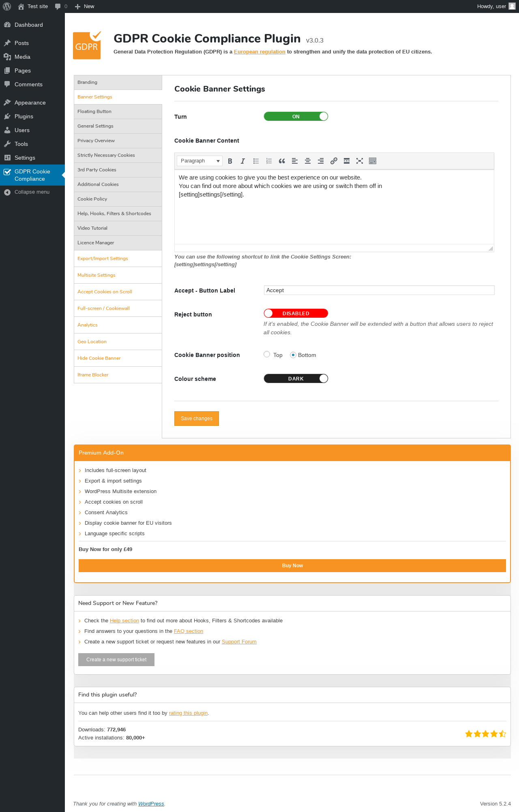Toggle the editor toolbar (kitchen sink)
Screen dimensions: 519x812
(x=373, y=161)
